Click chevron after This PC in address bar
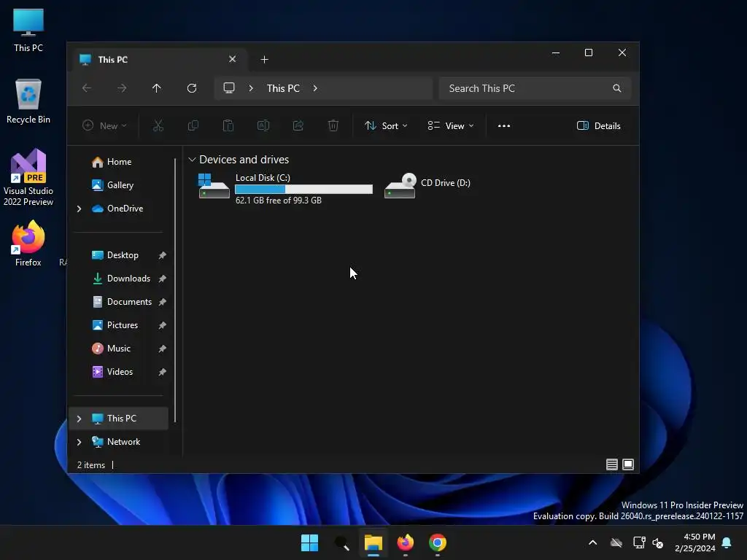The height and width of the screenshot is (560, 747). click(x=315, y=88)
